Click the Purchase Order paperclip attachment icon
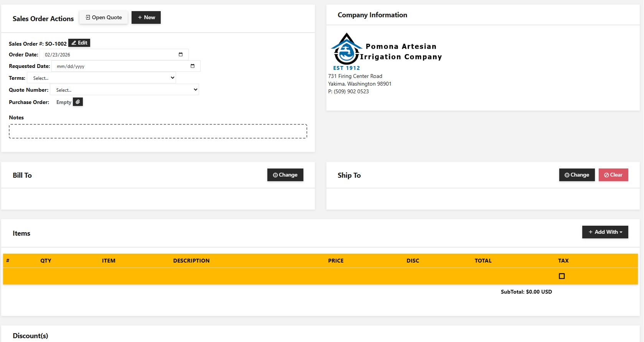 78,102
